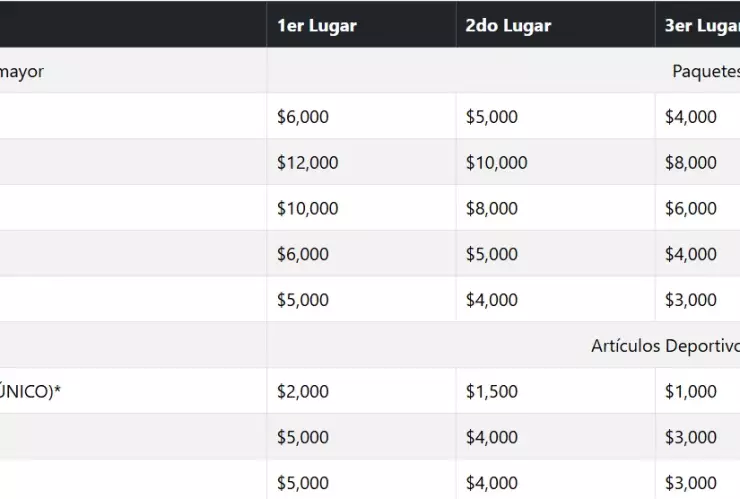Viewport: 740px width, 499px height.
Task: Select the "Paquetes" section heading cell
Action: pyautogui.click(x=706, y=71)
